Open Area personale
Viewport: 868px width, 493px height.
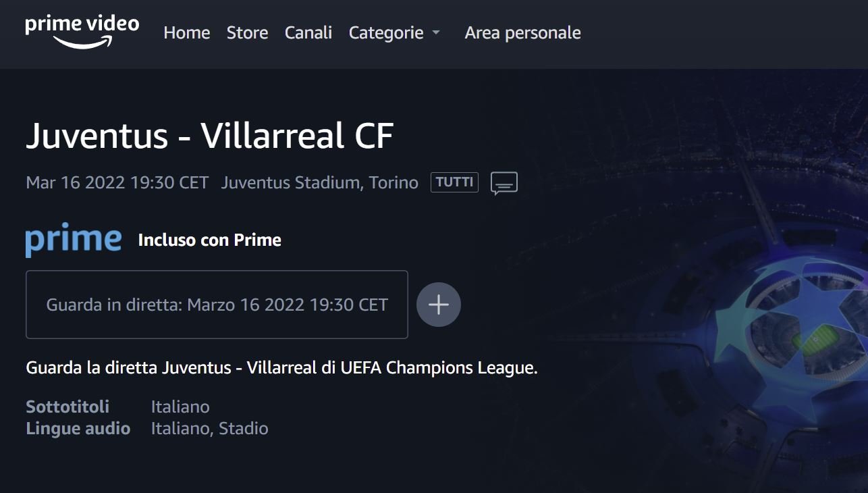point(522,32)
